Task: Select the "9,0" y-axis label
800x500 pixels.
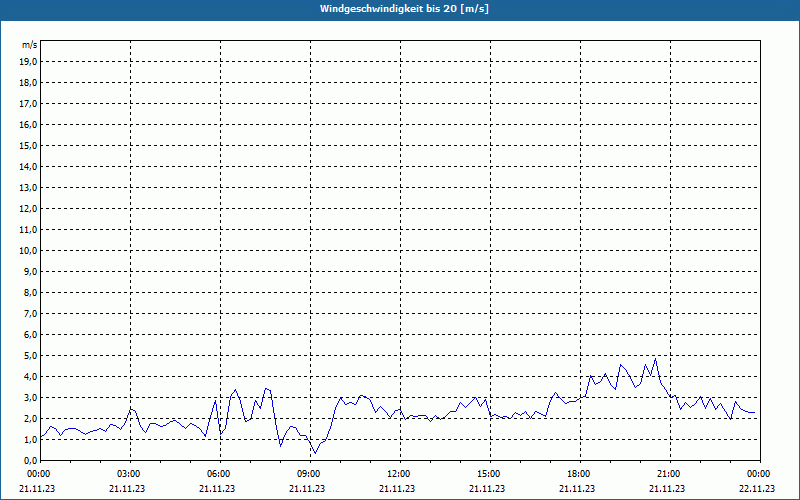Action: [x=30, y=271]
